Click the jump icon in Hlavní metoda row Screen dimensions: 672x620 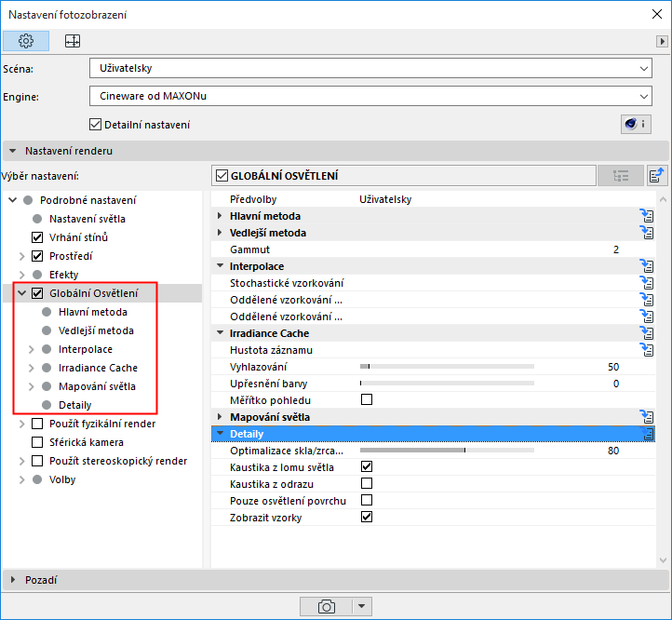(647, 216)
